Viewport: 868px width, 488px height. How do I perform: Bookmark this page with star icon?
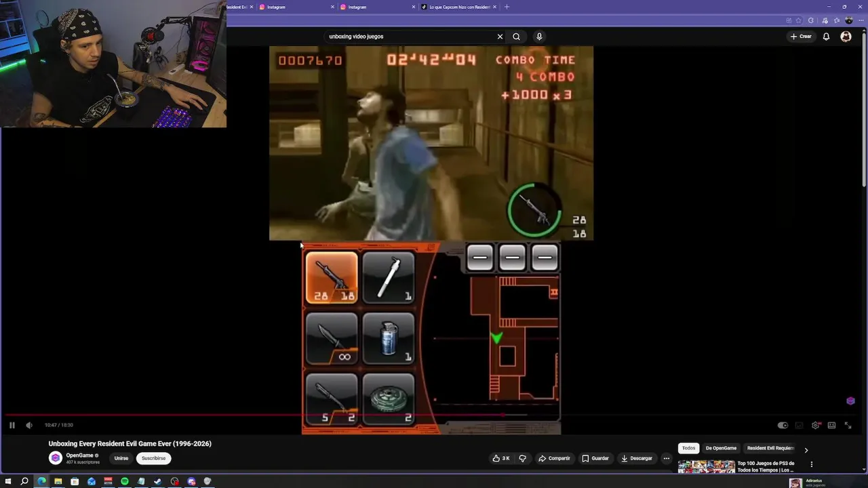[799, 20]
